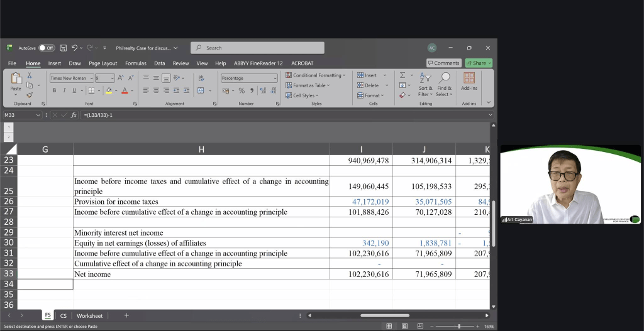Click the Bold formatting button
The image size is (644, 331).
click(55, 90)
